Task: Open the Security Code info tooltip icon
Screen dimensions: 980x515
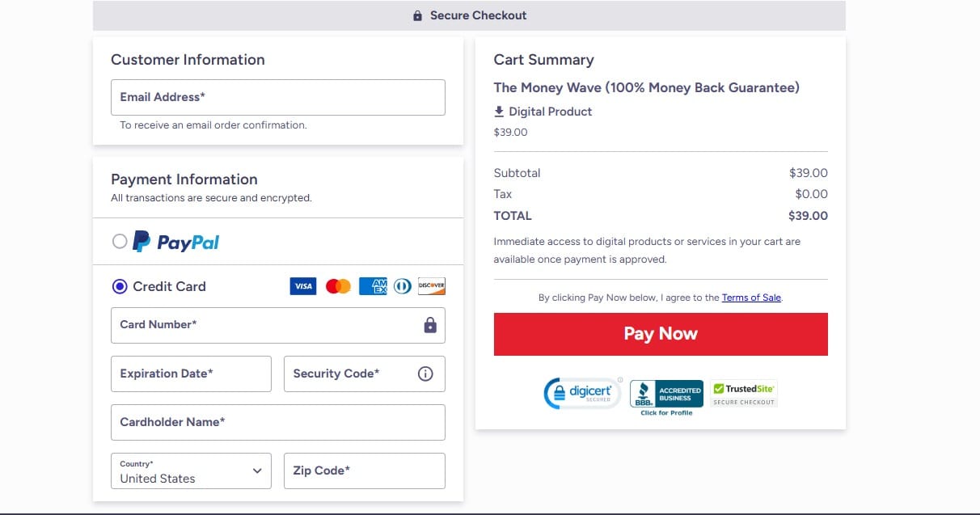Action: tap(425, 374)
